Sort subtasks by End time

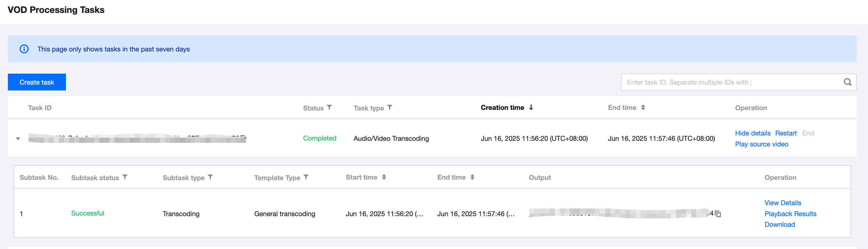point(472,177)
